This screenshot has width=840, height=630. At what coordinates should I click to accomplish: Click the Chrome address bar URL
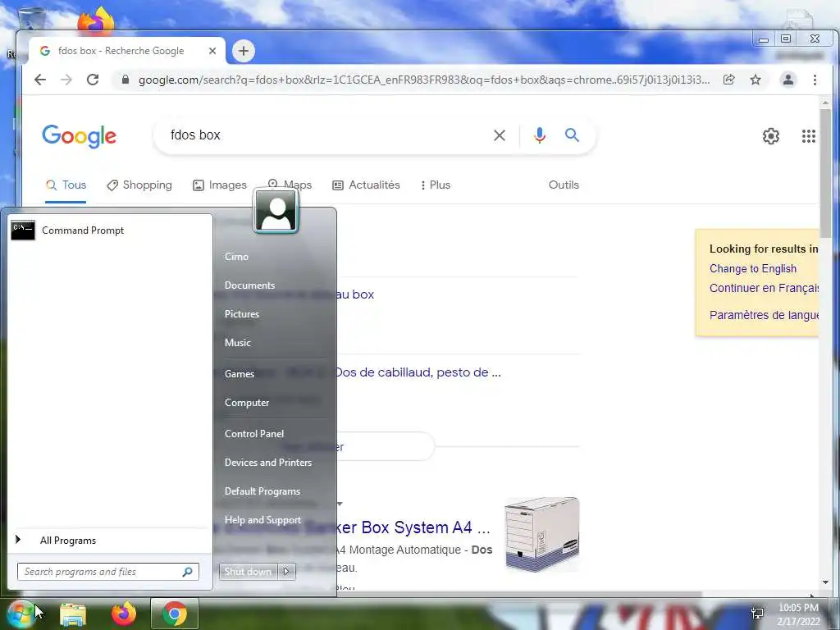pos(424,80)
